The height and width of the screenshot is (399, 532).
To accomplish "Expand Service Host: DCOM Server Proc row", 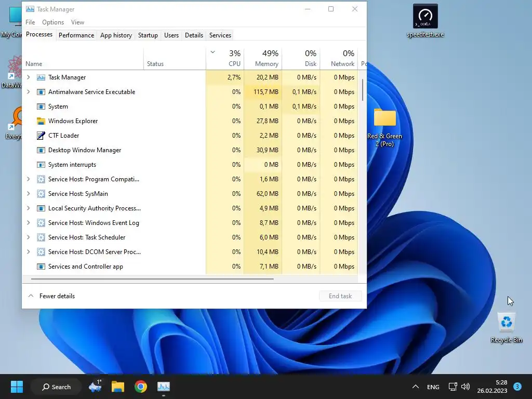I will 29,252.
